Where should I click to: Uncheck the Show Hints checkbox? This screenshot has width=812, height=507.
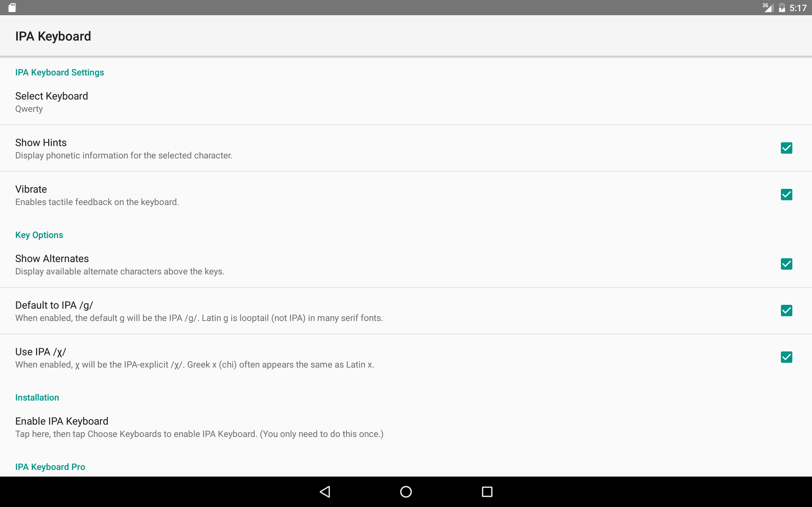click(787, 148)
